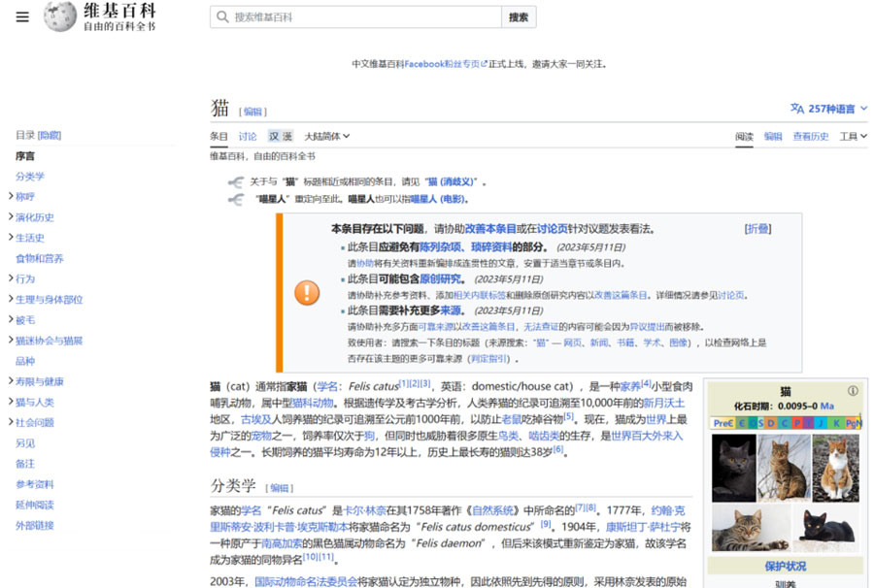Viewport: 874px width, 588px height.
Task: Switch to the 条目 tab
Action: coord(218,137)
